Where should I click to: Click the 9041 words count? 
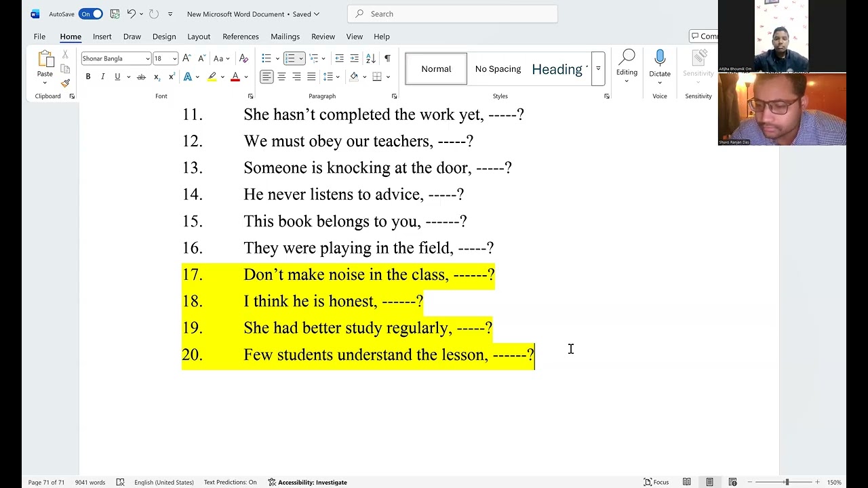coord(90,482)
